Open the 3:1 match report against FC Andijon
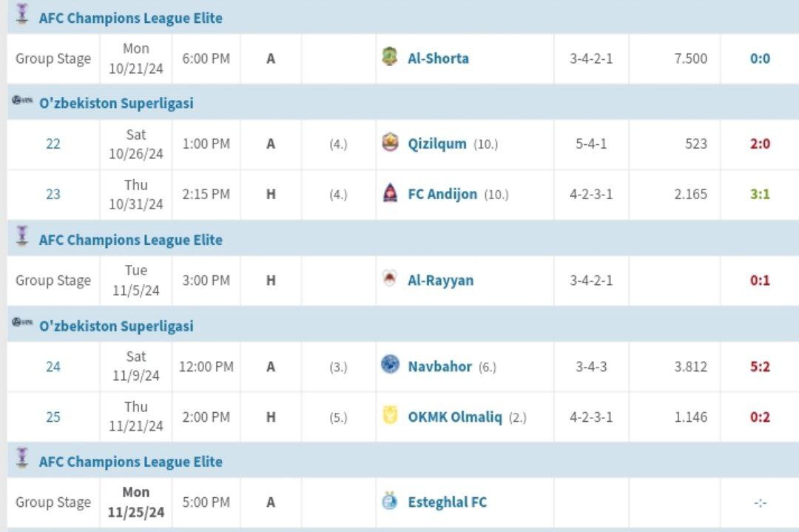799x532 pixels. (760, 195)
